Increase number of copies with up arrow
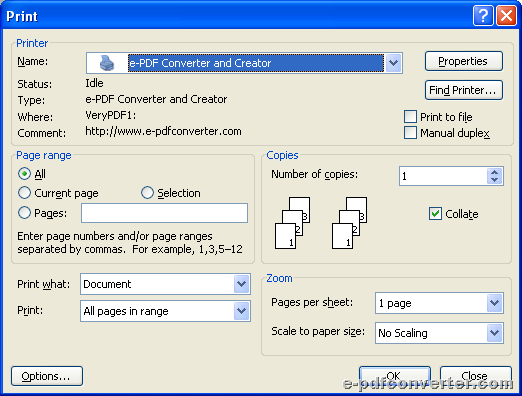The image size is (522, 396). [x=495, y=172]
